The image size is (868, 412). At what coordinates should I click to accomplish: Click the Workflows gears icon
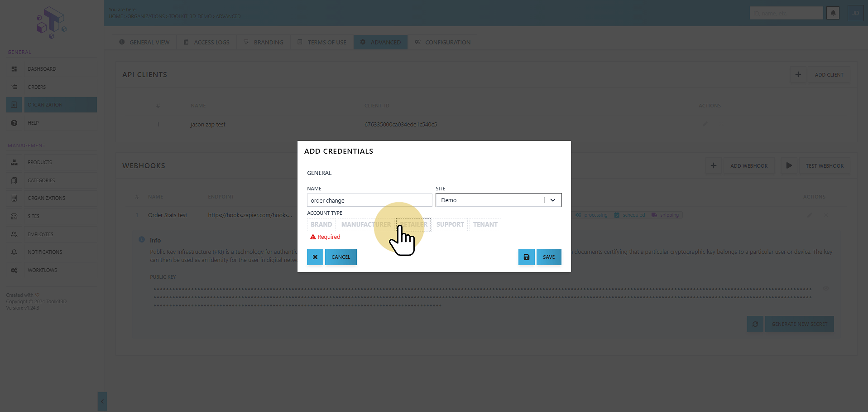pos(14,270)
